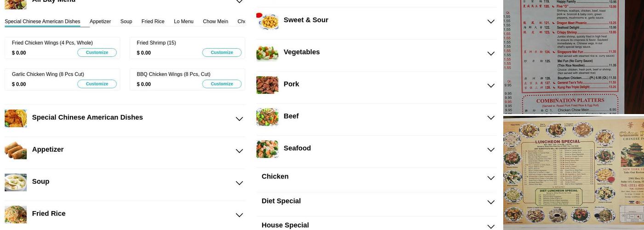Click the Vegetables category image icon

click(x=267, y=53)
